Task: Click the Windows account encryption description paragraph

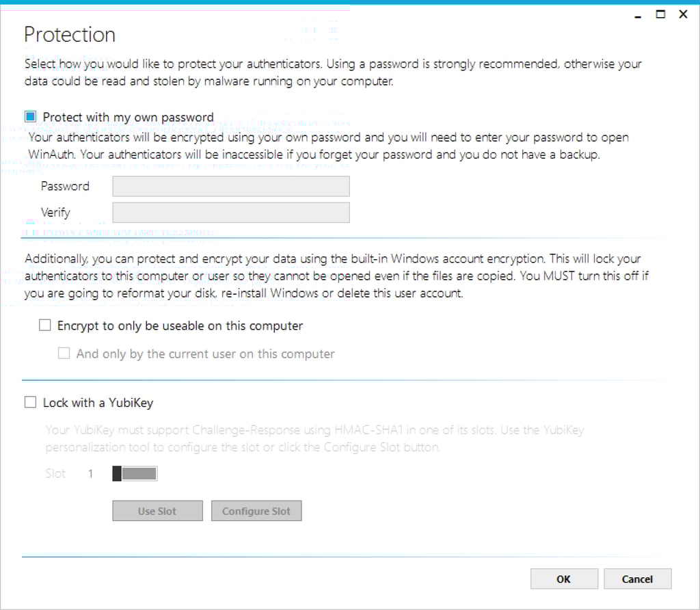Action: click(x=336, y=276)
